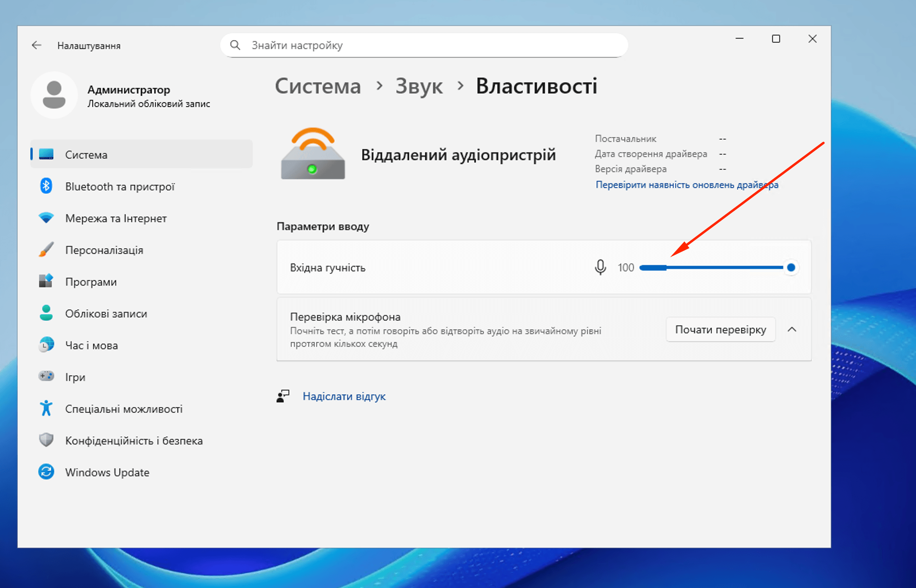The height and width of the screenshot is (588, 916).
Task: Click the remote audio device icon
Action: [x=313, y=154]
